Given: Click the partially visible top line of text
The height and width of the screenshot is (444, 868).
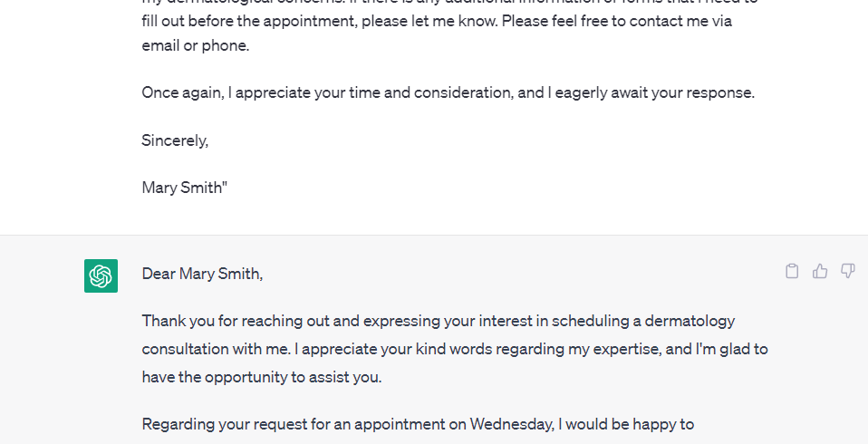Looking at the screenshot, I should 449,2.
